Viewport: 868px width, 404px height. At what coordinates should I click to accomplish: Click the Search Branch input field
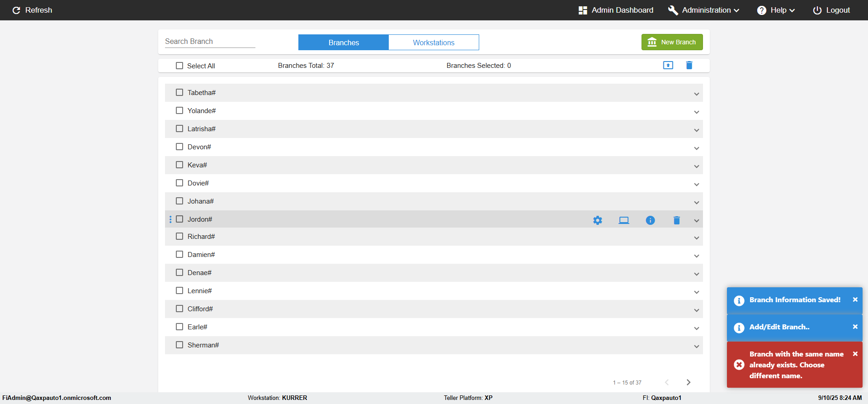[210, 41]
